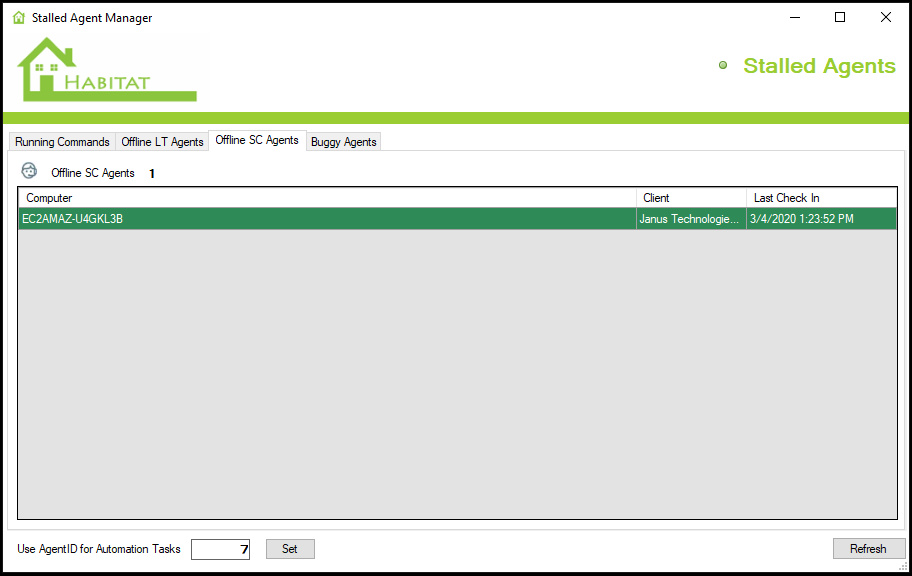
Task: Focus the AgentID for Automation Tasks field
Action: click(220, 549)
